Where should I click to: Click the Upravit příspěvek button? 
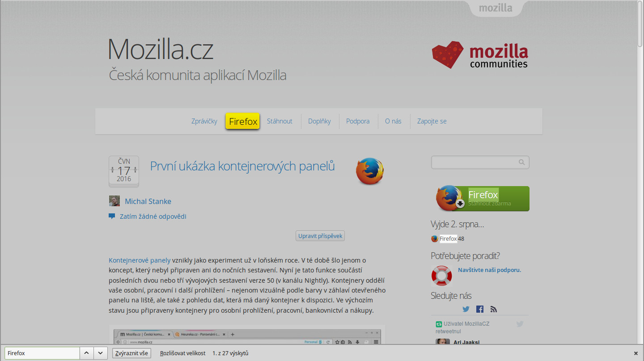click(320, 236)
